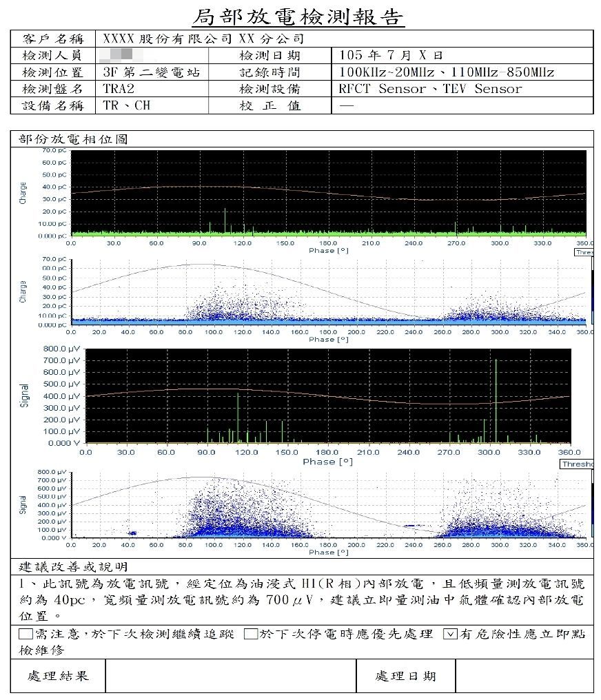Click the 檢測日期 label

(269, 55)
